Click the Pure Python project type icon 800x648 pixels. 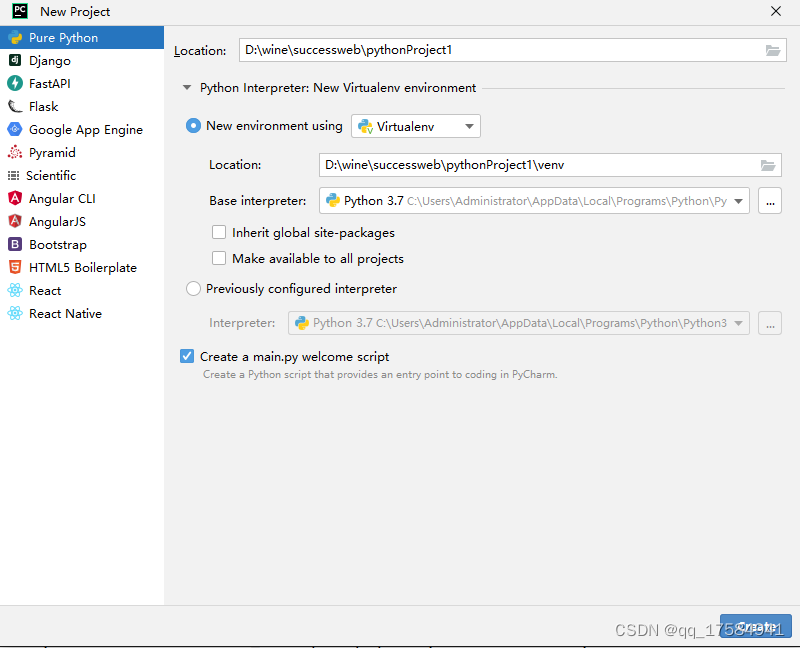(x=15, y=38)
